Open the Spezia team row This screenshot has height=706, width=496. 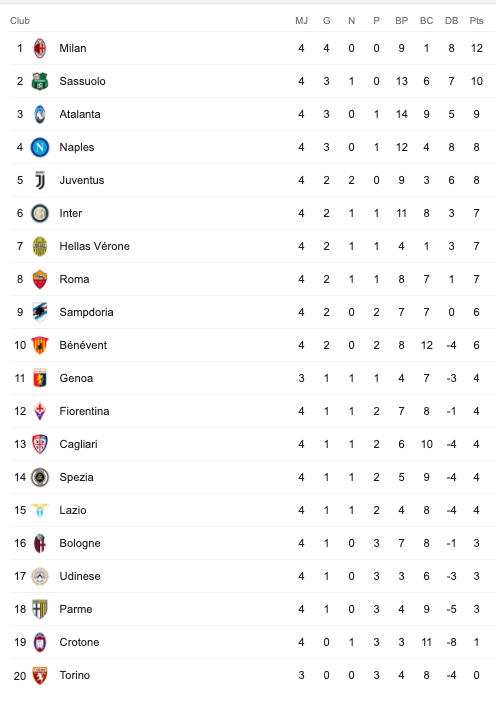click(x=253, y=477)
